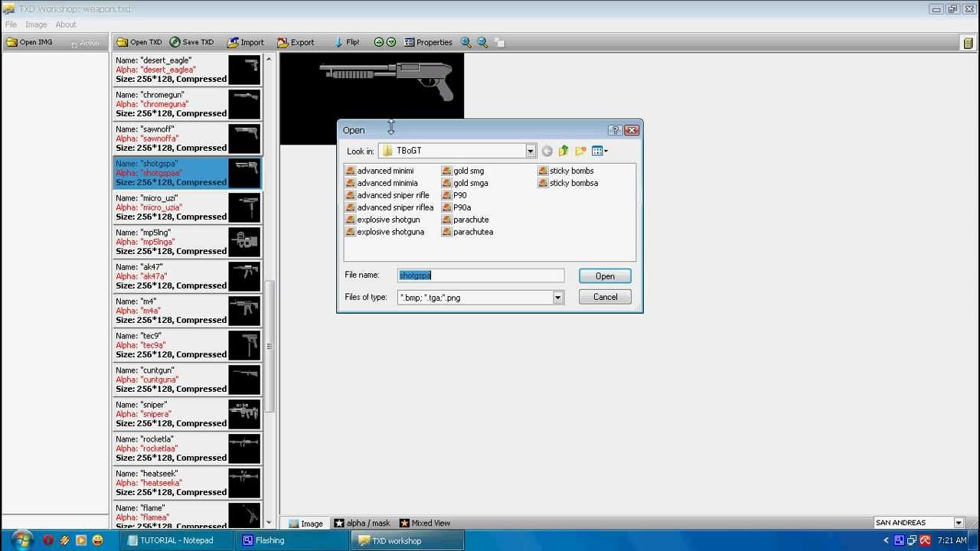Open texture Properties from the toolbar

click(429, 42)
